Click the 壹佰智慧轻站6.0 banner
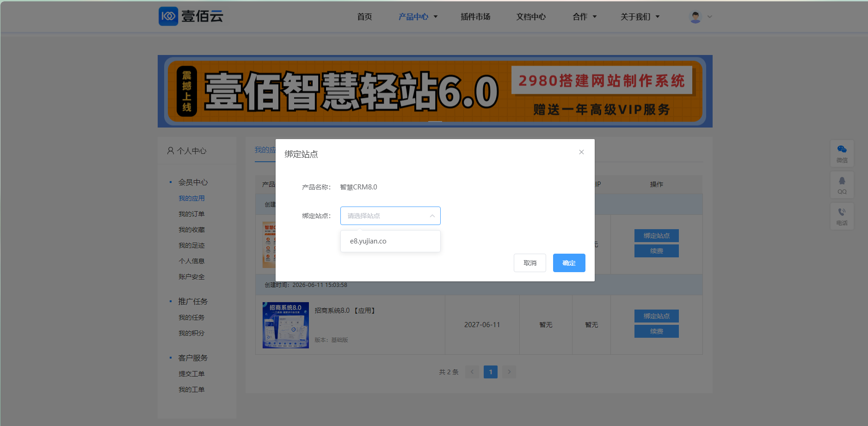The image size is (868, 426). click(x=435, y=91)
